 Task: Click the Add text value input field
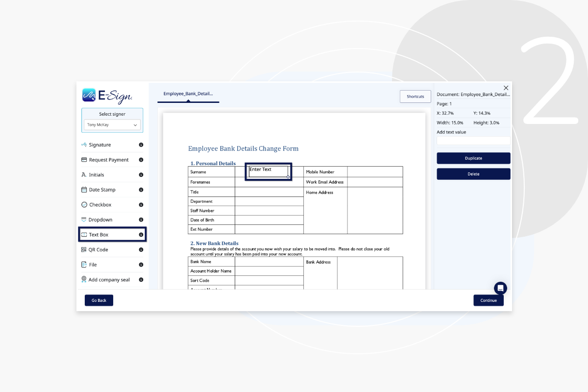coord(473,141)
